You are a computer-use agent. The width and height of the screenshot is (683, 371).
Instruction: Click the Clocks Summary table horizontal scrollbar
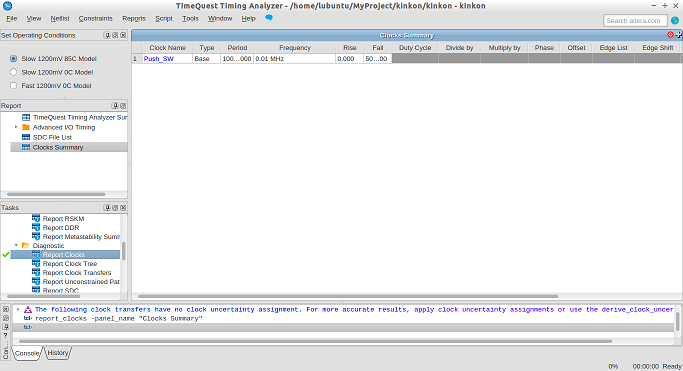348,296
